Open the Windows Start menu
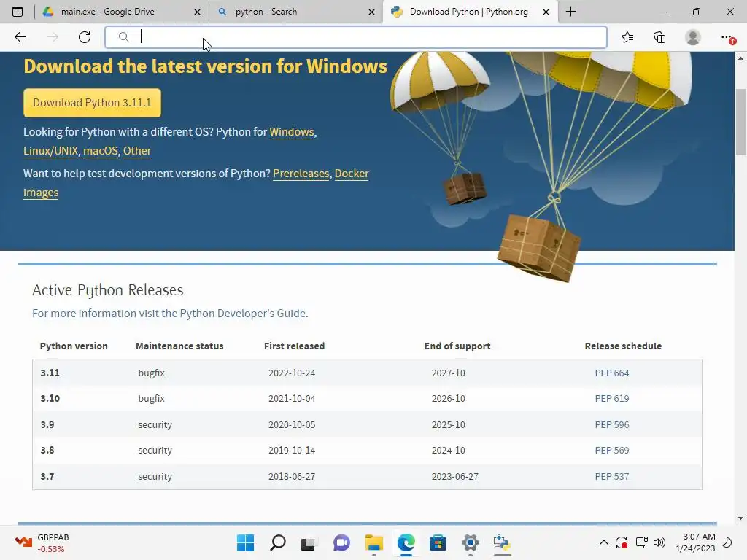The height and width of the screenshot is (560, 747). [245, 542]
